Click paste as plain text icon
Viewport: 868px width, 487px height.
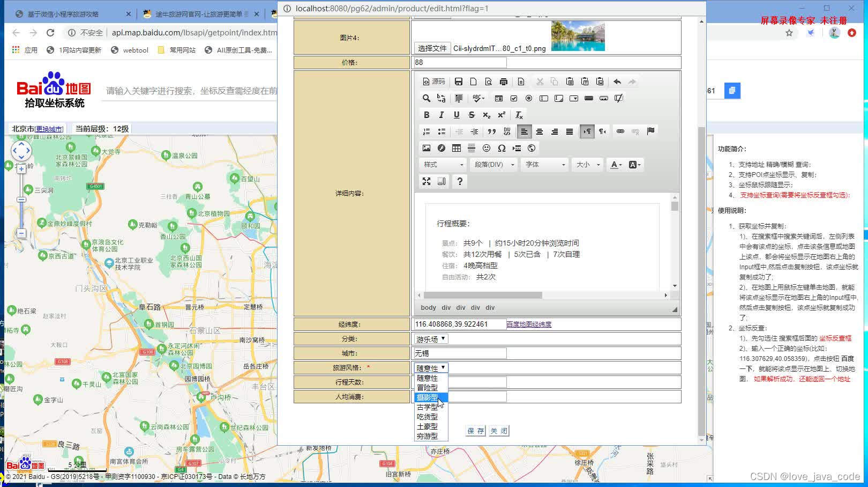585,82
